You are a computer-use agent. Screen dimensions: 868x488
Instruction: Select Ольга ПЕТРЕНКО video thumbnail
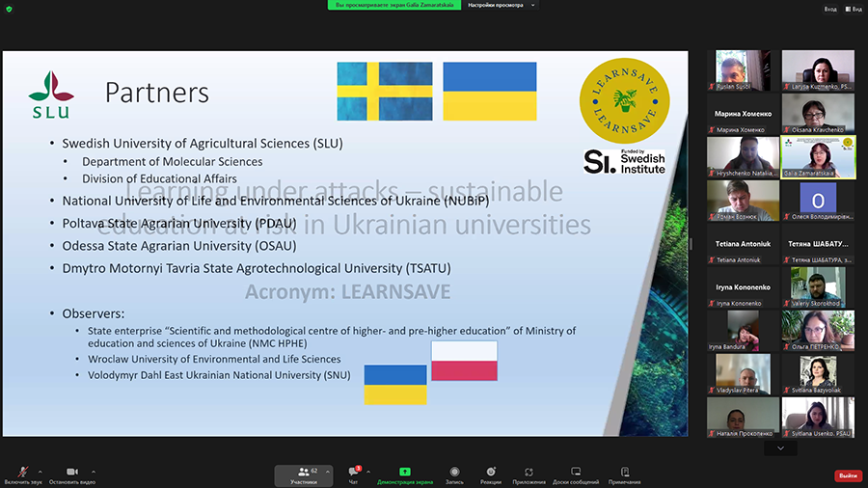[x=818, y=330]
